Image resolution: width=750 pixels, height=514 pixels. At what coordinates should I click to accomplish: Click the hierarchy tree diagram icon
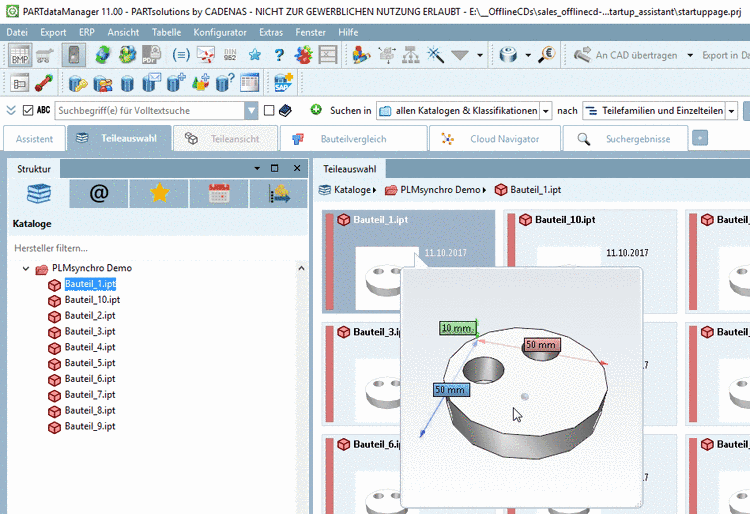(x=411, y=55)
